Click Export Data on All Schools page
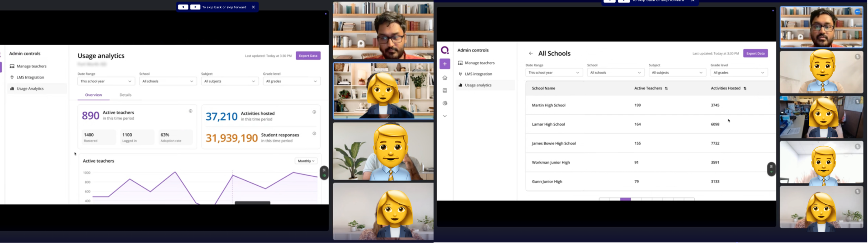The image size is (868, 244). (755, 53)
